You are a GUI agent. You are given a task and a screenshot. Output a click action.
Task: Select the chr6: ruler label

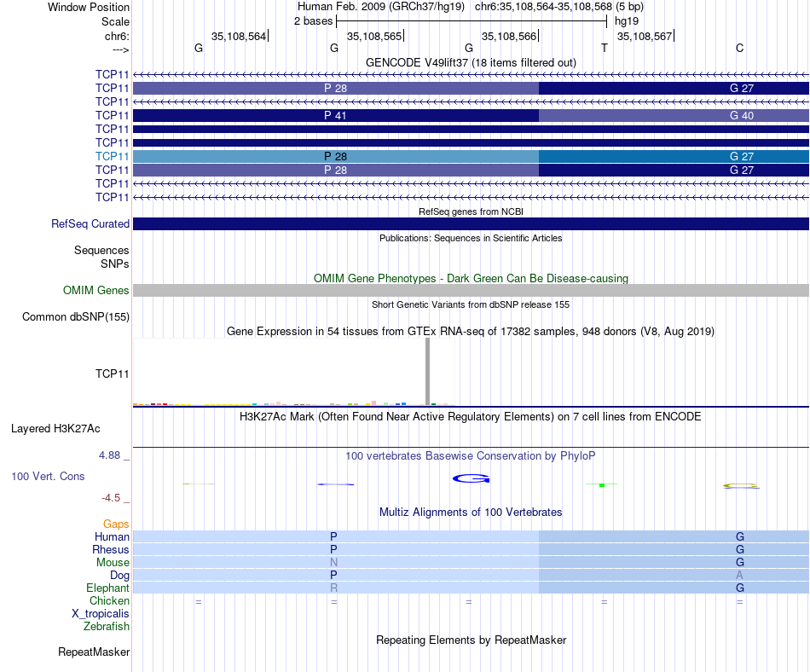click(x=117, y=36)
